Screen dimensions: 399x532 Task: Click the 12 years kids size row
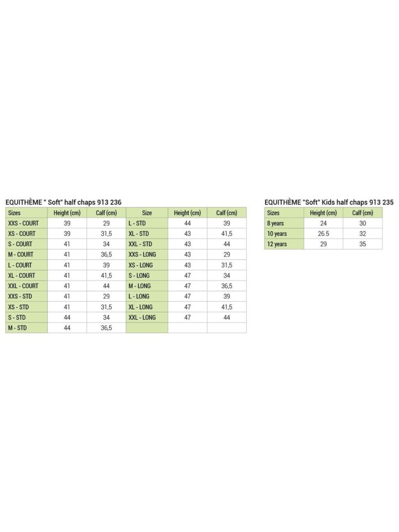[x=323, y=244]
